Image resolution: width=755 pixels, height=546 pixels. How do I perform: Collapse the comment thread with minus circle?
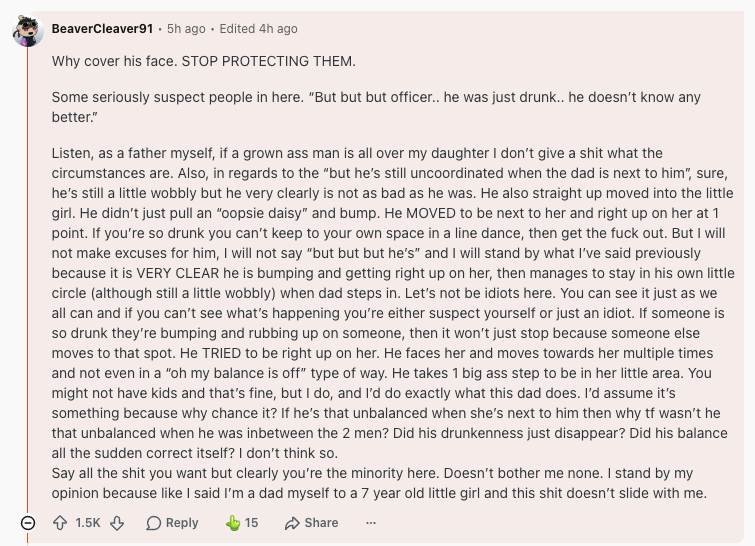28,523
